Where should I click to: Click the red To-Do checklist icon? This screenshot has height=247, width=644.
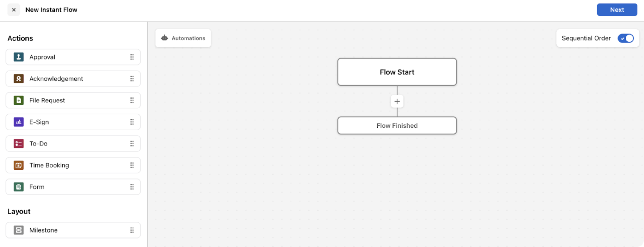(19, 144)
